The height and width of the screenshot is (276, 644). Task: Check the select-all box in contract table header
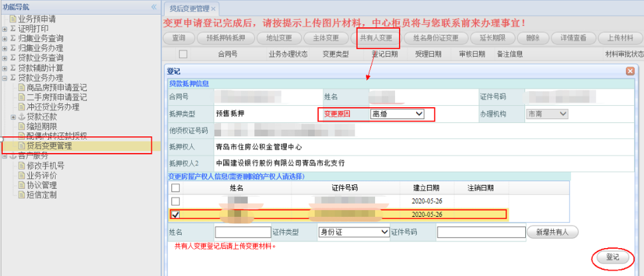pos(183,54)
